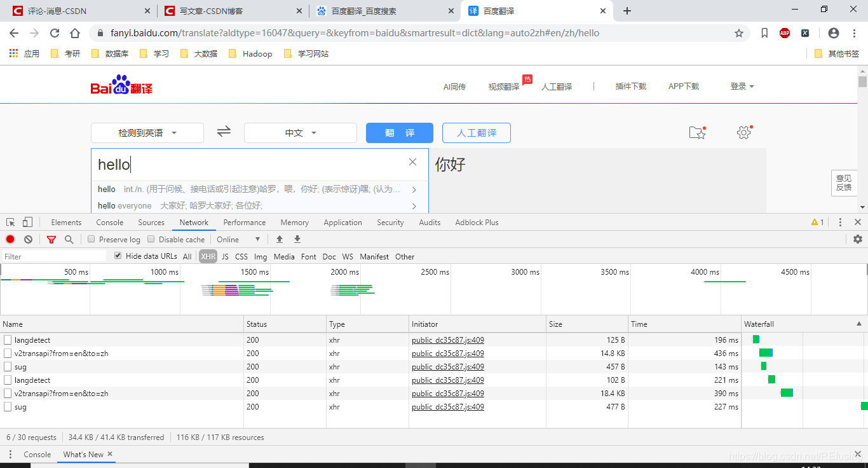868x468 pixels.
Task: Switch to DevTools Console panel tab
Action: (x=110, y=222)
